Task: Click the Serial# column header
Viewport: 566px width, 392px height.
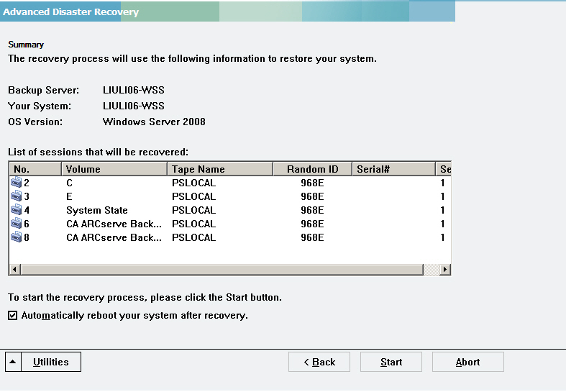Action: [394, 169]
